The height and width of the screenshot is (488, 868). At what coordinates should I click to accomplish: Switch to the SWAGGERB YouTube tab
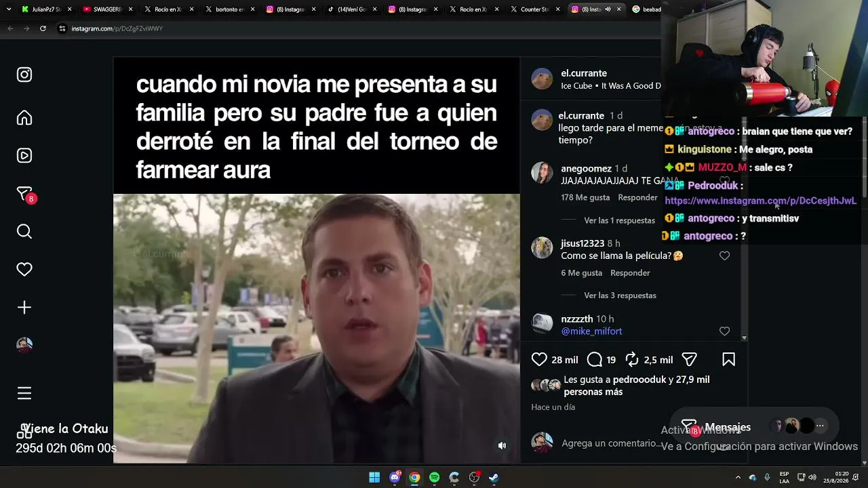click(x=107, y=9)
